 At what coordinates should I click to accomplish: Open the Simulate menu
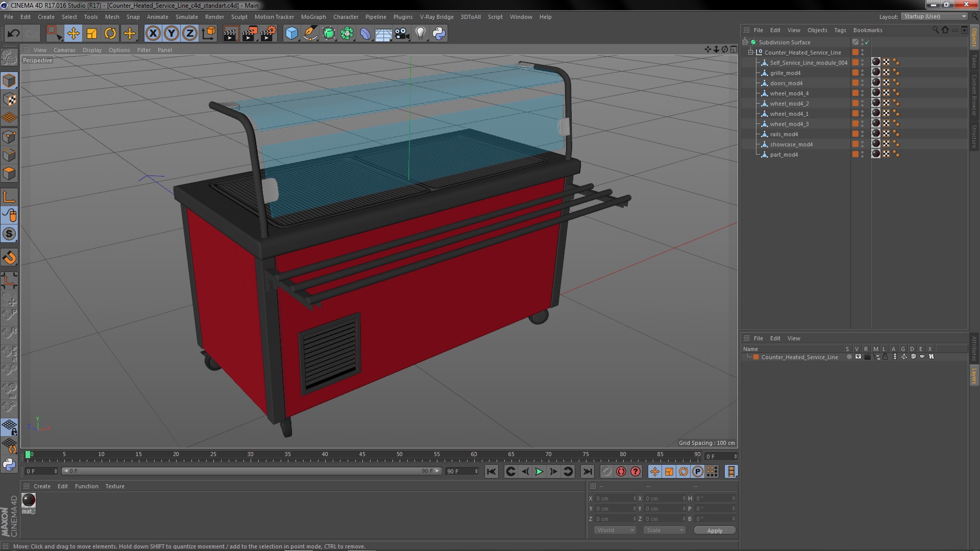(186, 17)
